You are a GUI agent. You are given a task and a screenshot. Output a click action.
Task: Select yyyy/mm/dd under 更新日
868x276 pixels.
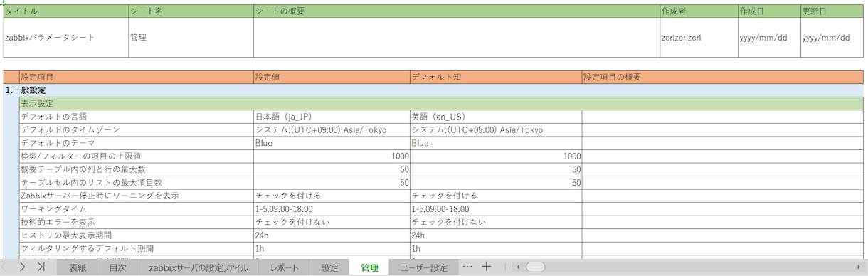click(832, 38)
